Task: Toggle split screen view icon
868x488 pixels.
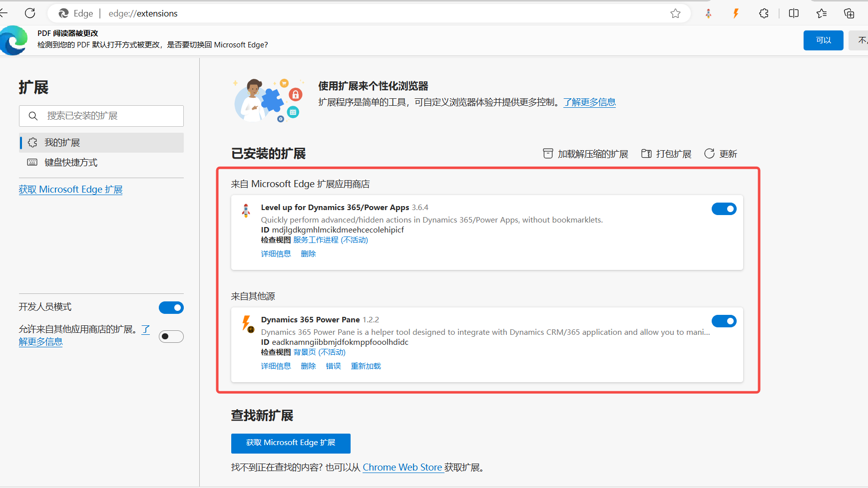Action: pyautogui.click(x=794, y=13)
